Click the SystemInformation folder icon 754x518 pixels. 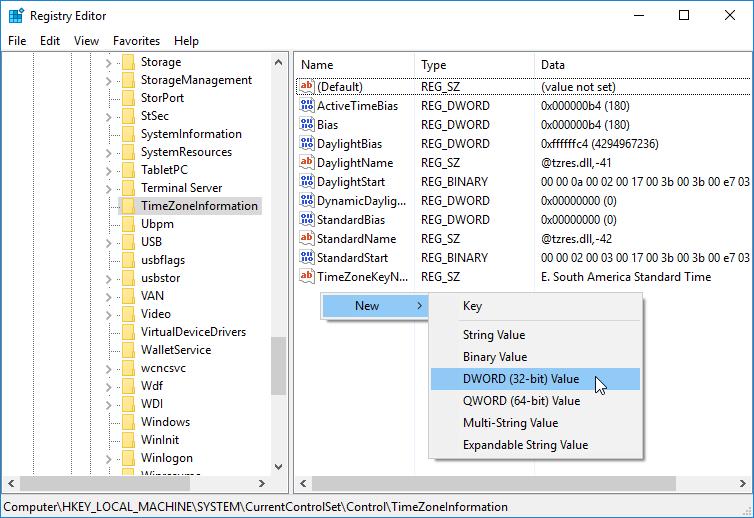click(128, 134)
